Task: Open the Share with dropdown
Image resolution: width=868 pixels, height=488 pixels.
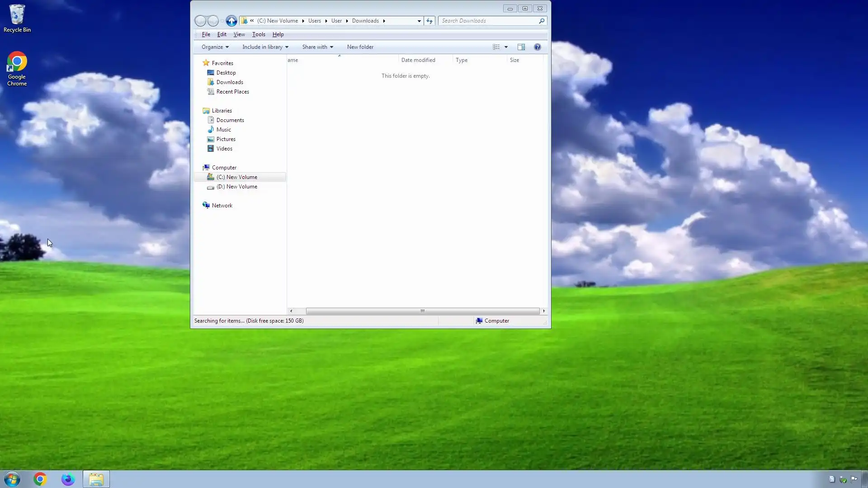Action: [x=317, y=47]
